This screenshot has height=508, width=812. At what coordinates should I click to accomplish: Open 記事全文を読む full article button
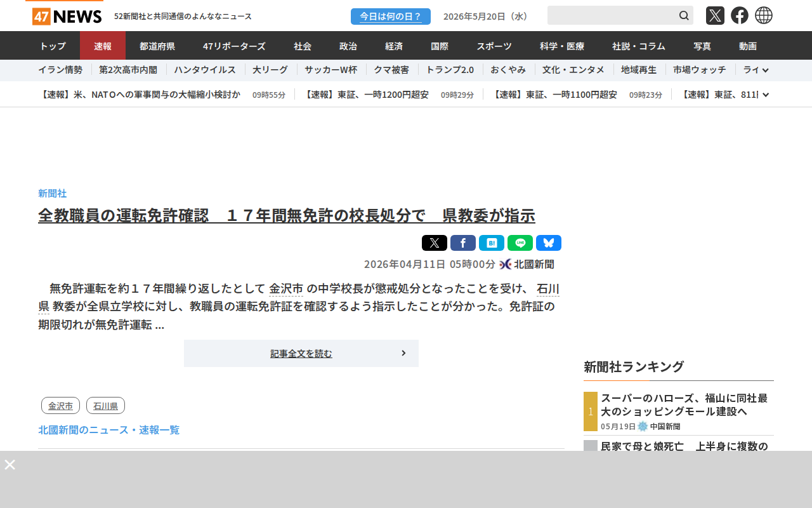tap(301, 353)
